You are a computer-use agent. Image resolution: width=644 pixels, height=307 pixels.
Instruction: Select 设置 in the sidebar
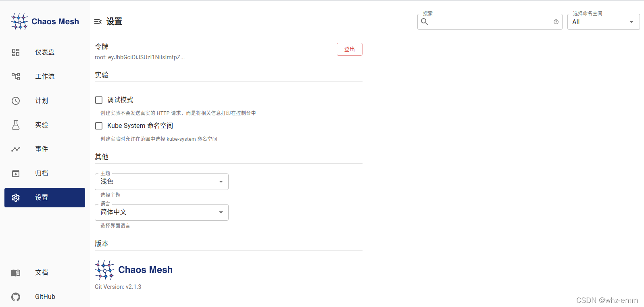tap(45, 198)
